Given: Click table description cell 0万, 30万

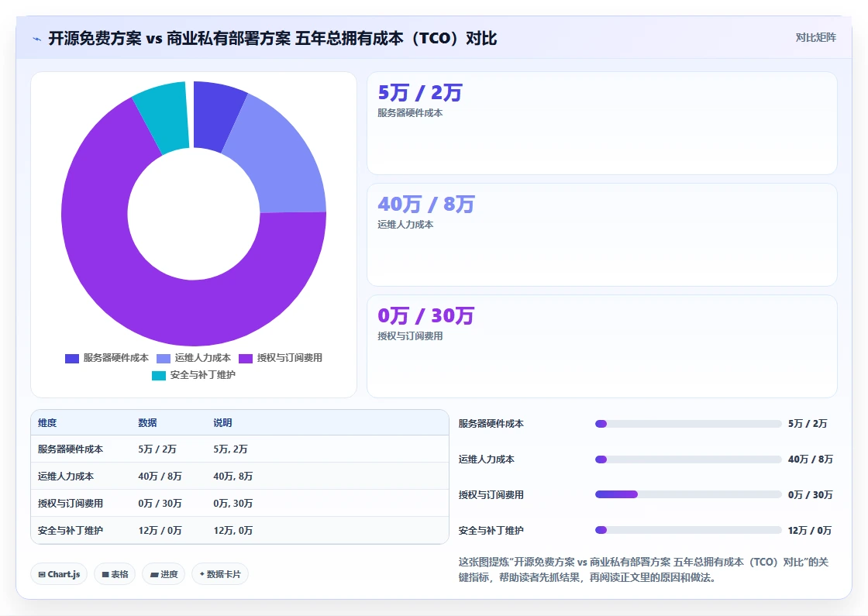Looking at the screenshot, I should coord(233,503).
